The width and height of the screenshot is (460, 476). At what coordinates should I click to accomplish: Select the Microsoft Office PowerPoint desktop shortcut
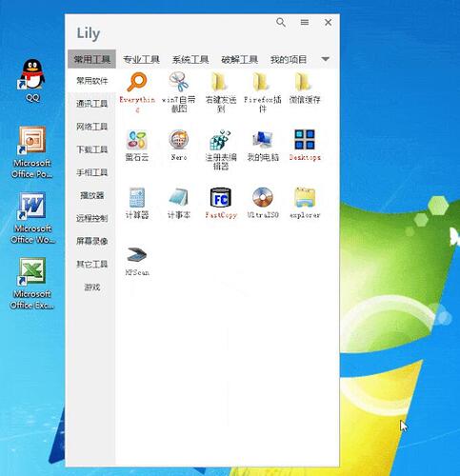coord(31,152)
